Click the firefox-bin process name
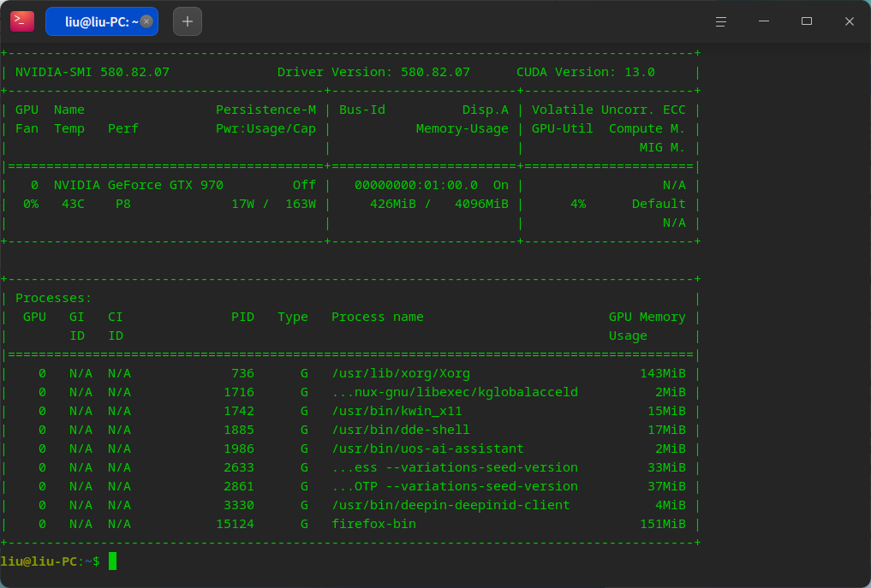This screenshot has width=871, height=588. click(x=374, y=524)
